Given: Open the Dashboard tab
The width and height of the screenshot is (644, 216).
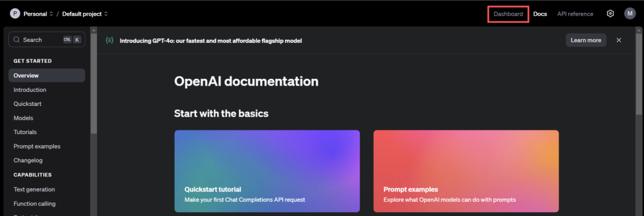Looking at the screenshot, I should pos(508,14).
